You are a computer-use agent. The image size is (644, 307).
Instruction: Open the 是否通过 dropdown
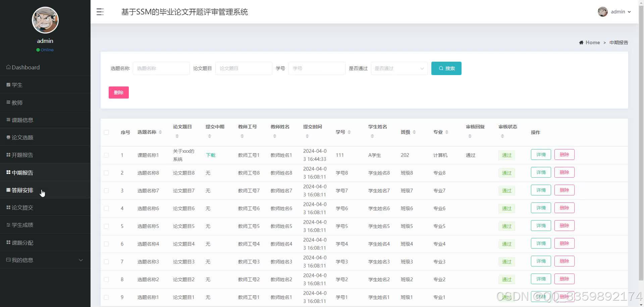(399, 68)
